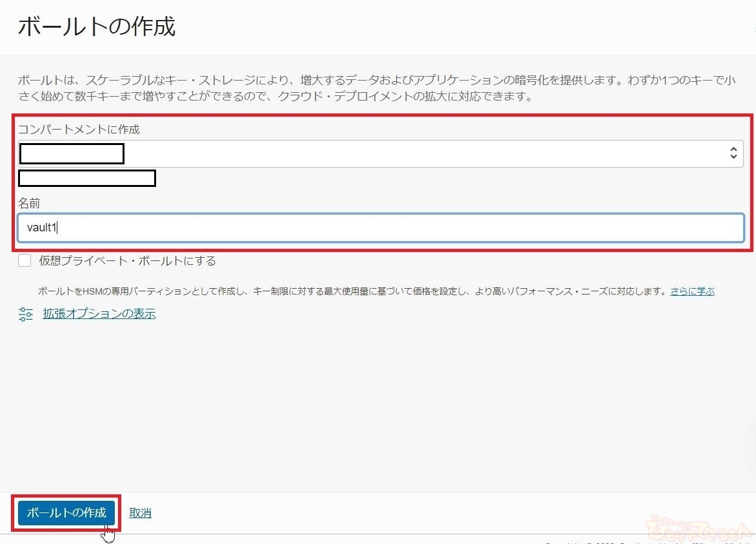Click the copyright footer text
Screen dimensions: 756x544
point(645,541)
